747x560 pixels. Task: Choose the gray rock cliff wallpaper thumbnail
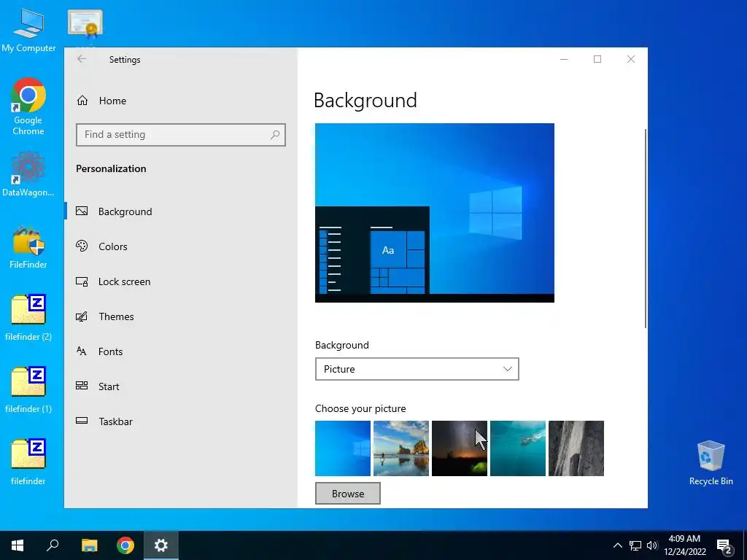(576, 448)
